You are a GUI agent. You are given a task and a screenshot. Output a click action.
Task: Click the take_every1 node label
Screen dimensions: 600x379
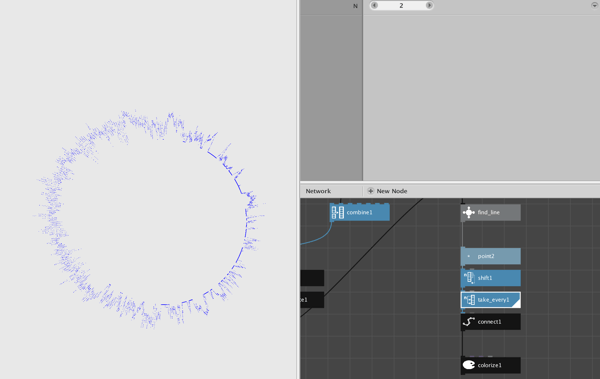[493, 300]
